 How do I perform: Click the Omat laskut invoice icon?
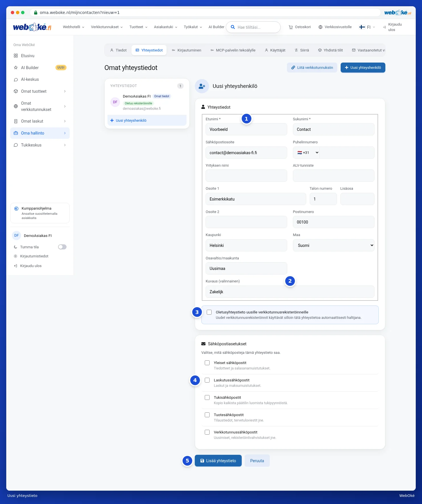(x=16, y=121)
